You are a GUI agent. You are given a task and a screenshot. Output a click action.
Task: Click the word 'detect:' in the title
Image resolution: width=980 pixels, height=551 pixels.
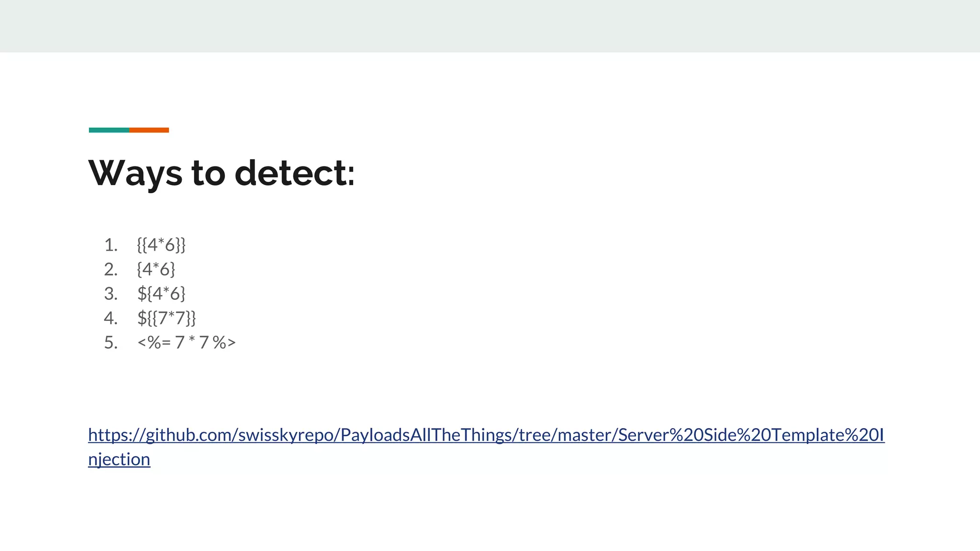295,173
